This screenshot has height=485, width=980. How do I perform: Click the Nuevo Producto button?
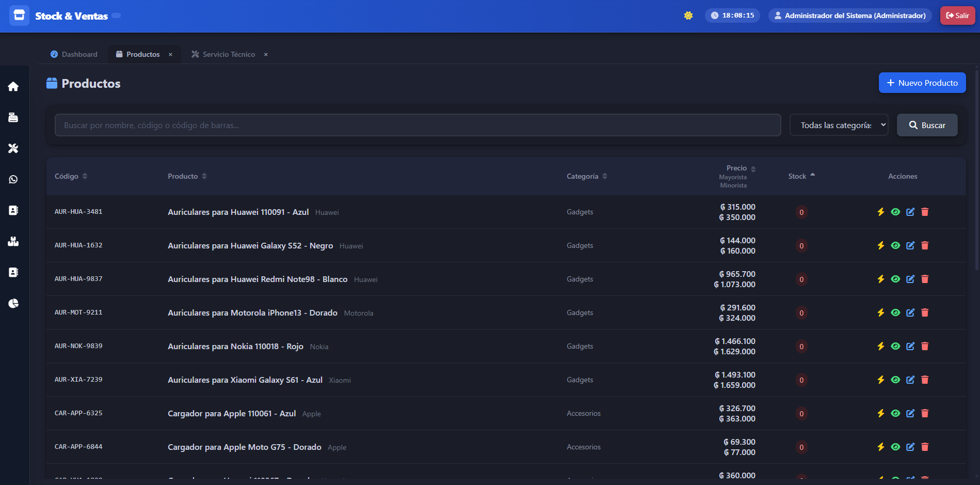coord(922,83)
